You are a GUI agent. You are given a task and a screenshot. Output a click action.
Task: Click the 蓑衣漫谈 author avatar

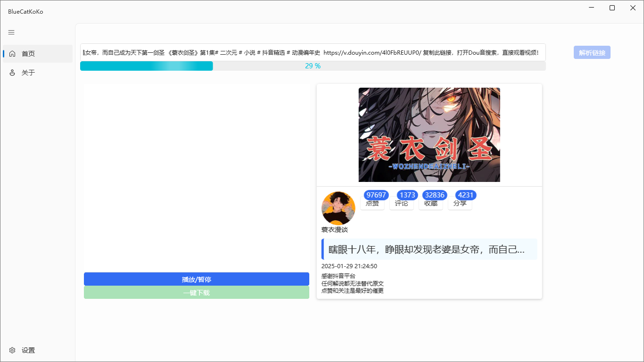tap(339, 208)
